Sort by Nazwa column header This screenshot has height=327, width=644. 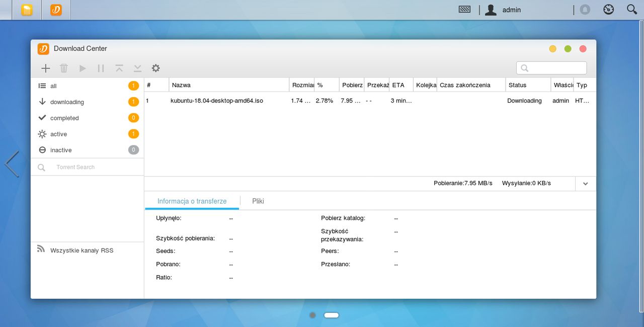pyautogui.click(x=229, y=85)
